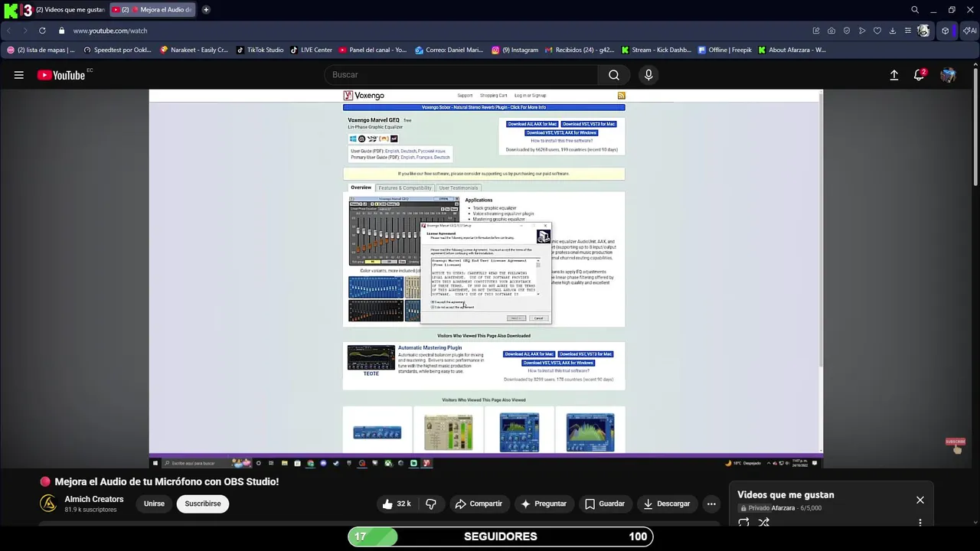
Task: Toggle playlist shuffle icon
Action: point(763,523)
